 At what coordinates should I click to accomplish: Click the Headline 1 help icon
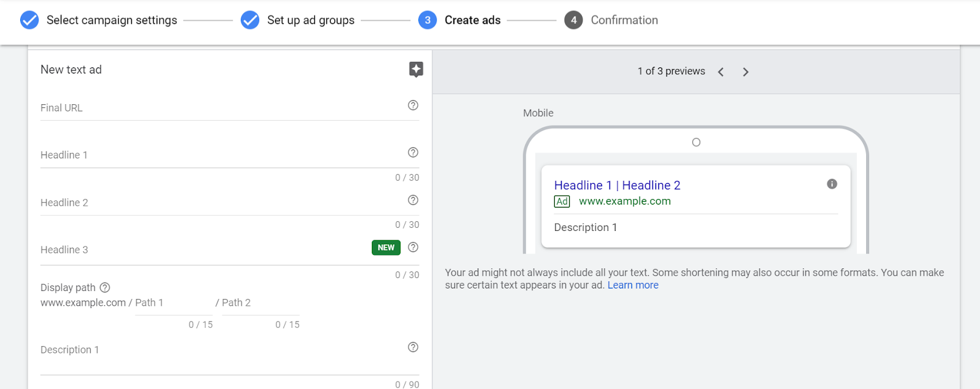tap(413, 153)
